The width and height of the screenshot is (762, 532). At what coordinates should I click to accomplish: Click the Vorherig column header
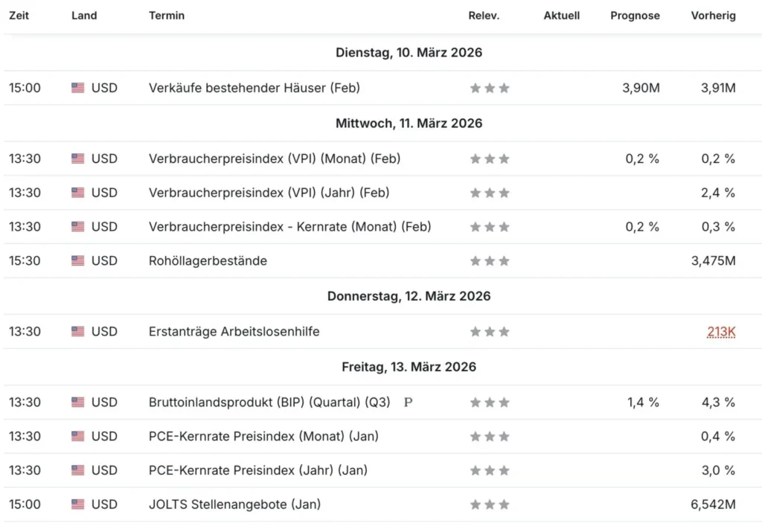pos(713,16)
